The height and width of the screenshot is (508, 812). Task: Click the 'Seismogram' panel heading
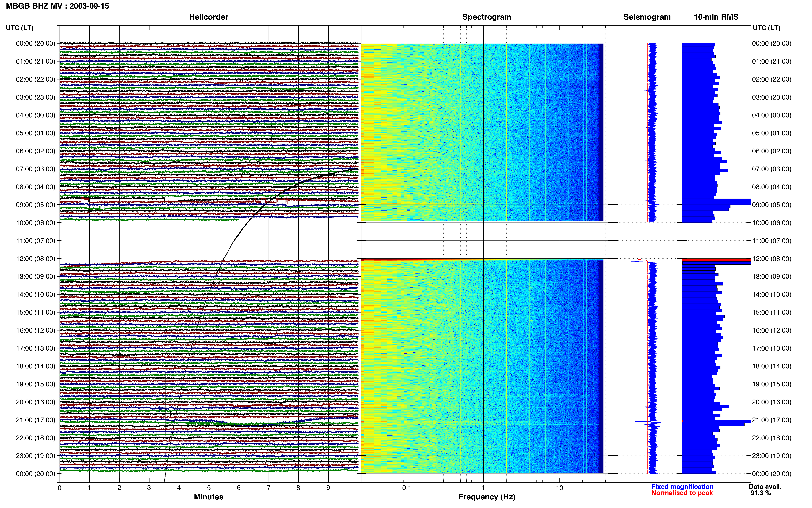647,17
